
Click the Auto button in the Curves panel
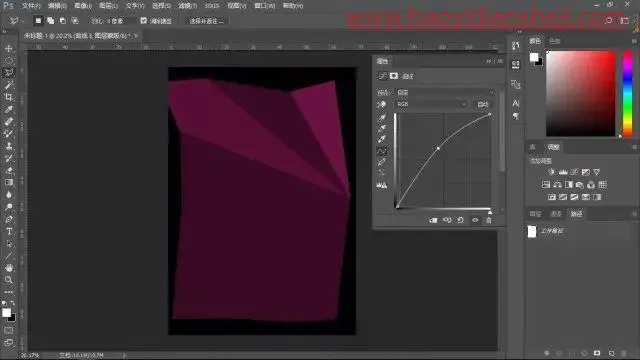(x=483, y=104)
